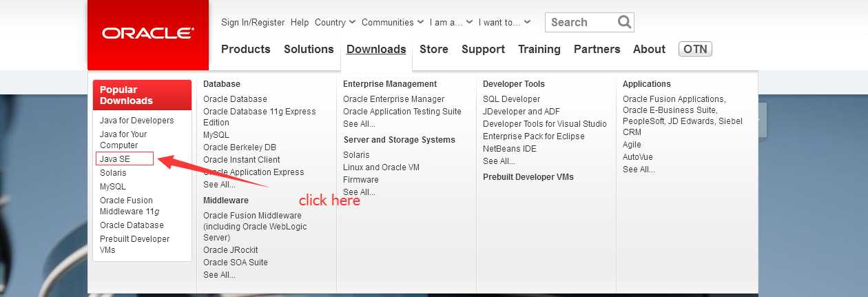The image size is (868, 297).
Task: Expand the 'I want to...' dropdown
Action: pos(505,22)
